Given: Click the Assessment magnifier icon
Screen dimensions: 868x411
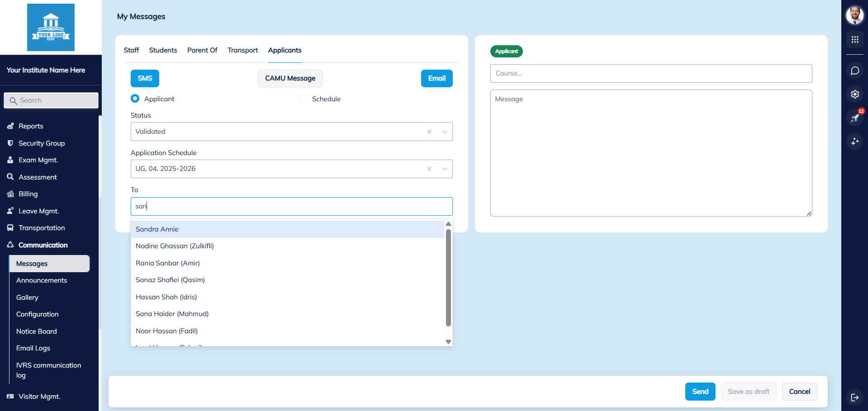Looking at the screenshot, I should click(10, 177).
